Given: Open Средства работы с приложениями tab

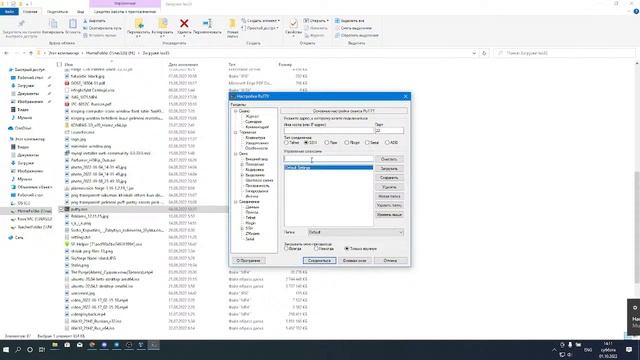Looking at the screenshot, I should pyautogui.click(x=125, y=11).
